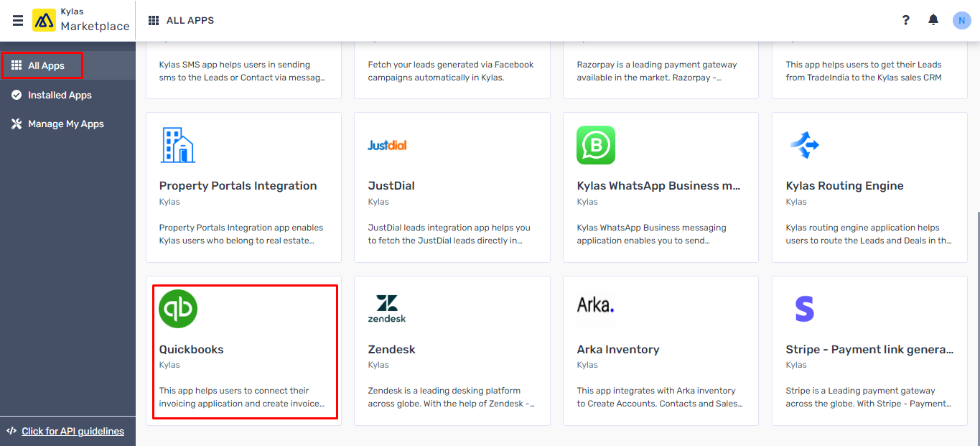Open Click for API guidelines link
Screen dimensions: 980x446
click(x=73, y=431)
